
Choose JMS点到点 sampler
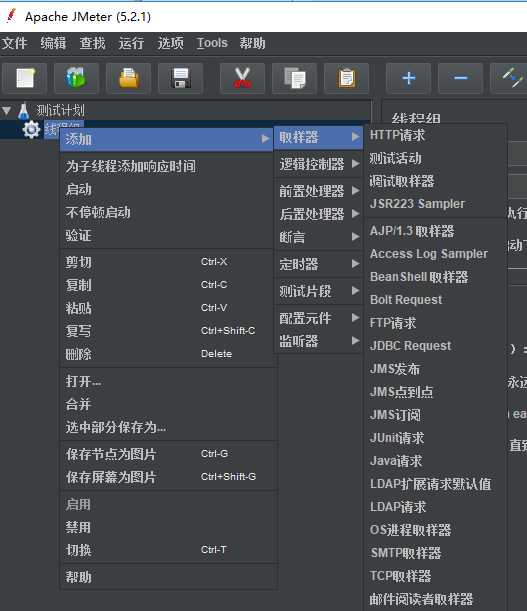(x=435, y=392)
